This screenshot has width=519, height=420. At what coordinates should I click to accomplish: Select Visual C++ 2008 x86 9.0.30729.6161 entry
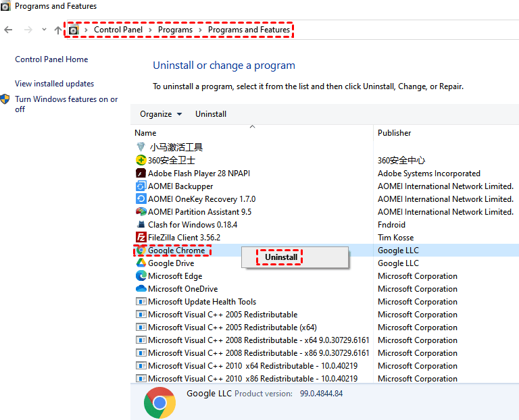(x=259, y=353)
